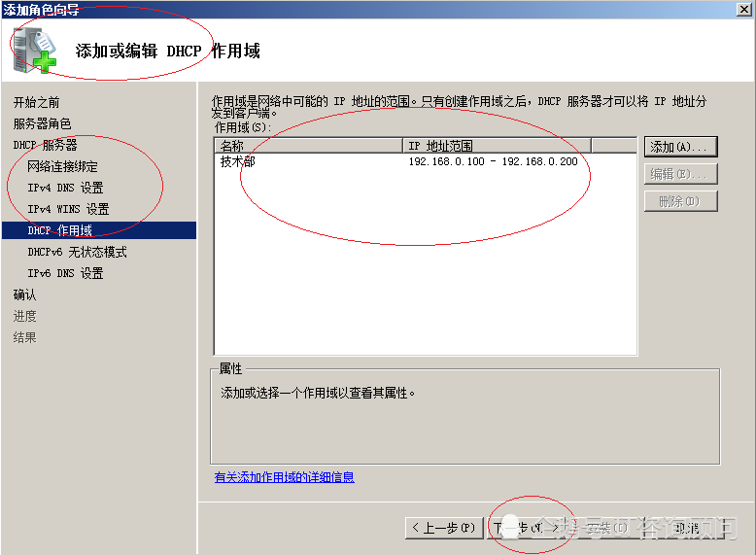Click the 取消 cancel button

coord(687,529)
